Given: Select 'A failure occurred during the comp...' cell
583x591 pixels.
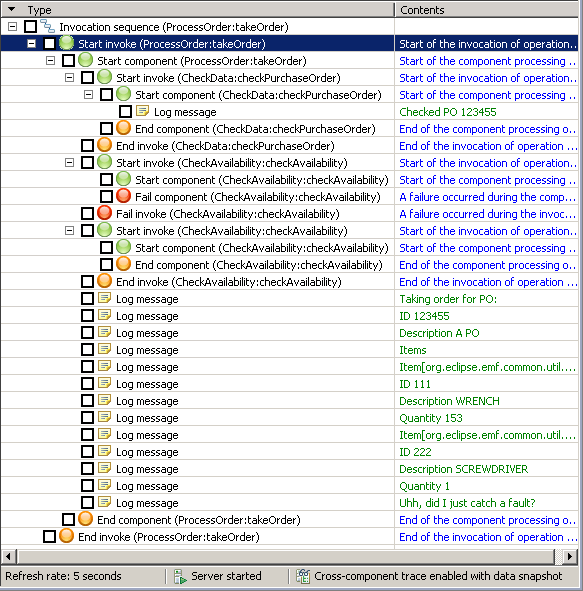Looking at the screenshot, I should [x=487, y=197].
